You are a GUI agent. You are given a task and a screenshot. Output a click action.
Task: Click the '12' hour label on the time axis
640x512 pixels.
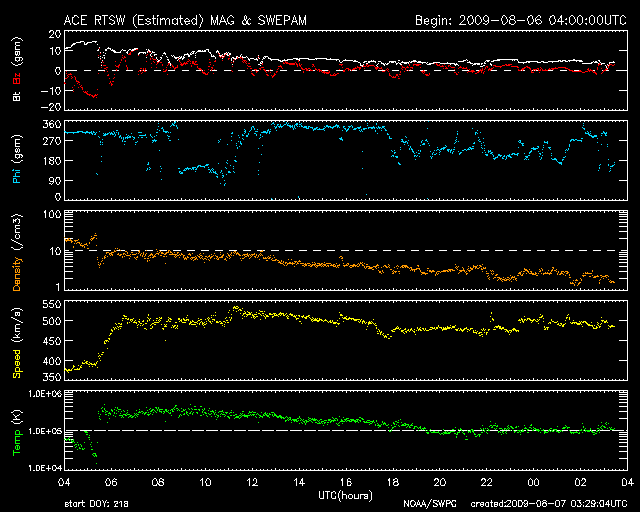click(252, 483)
